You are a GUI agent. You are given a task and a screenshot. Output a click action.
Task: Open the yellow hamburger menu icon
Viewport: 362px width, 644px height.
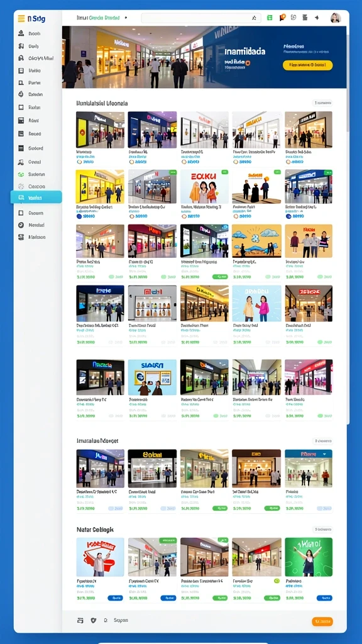pyautogui.click(x=21, y=19)
